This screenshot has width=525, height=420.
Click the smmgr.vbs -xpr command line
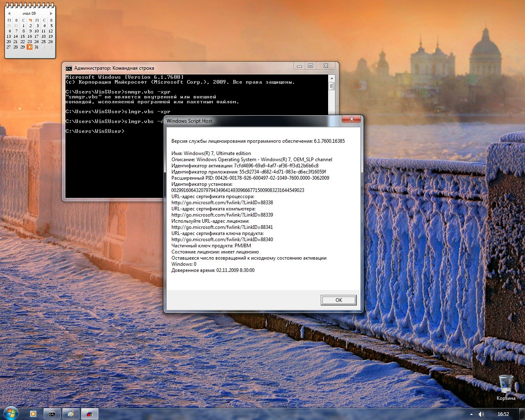(x=118, y=92)
